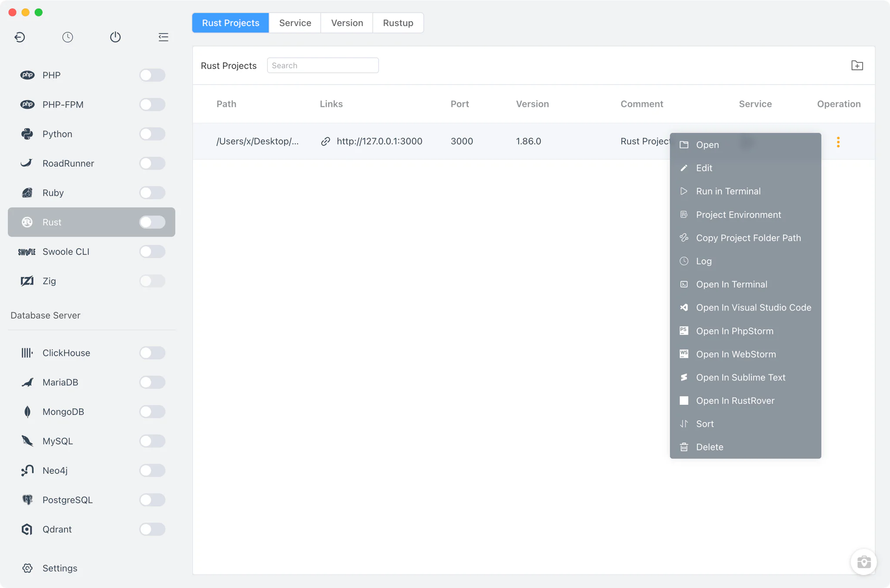Choose Project Environment menu item
This screenshot has width=890, height=588.
click(745, 215)
